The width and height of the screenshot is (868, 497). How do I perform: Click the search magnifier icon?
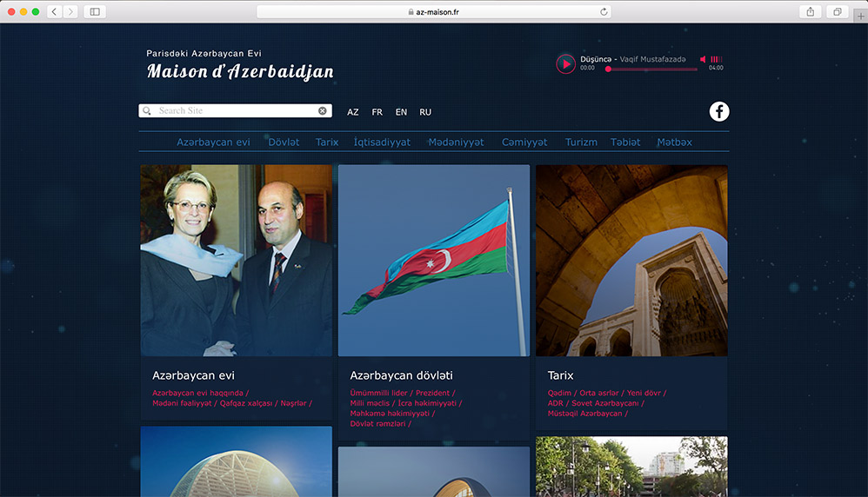pyautogui.click(x=147, y=111)
